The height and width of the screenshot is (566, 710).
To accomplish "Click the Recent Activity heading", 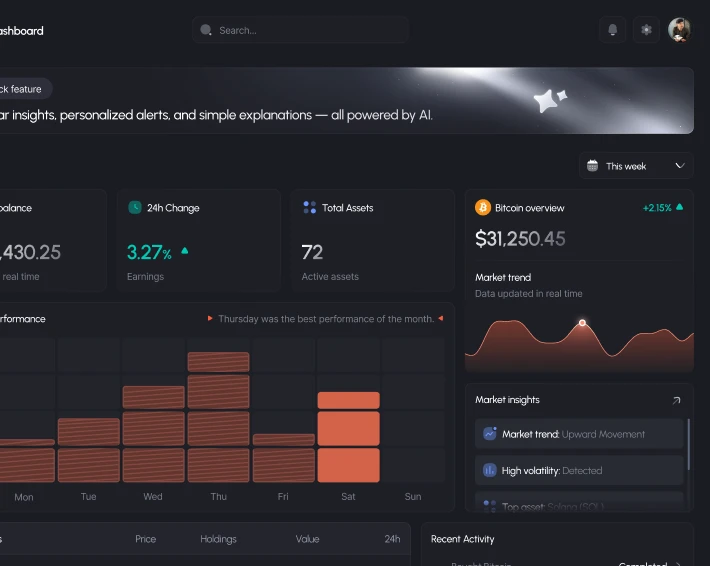I will (x=462, y=539).
